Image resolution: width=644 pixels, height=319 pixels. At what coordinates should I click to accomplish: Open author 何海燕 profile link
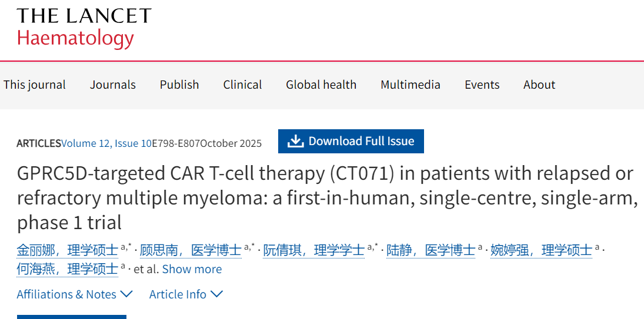67,269
